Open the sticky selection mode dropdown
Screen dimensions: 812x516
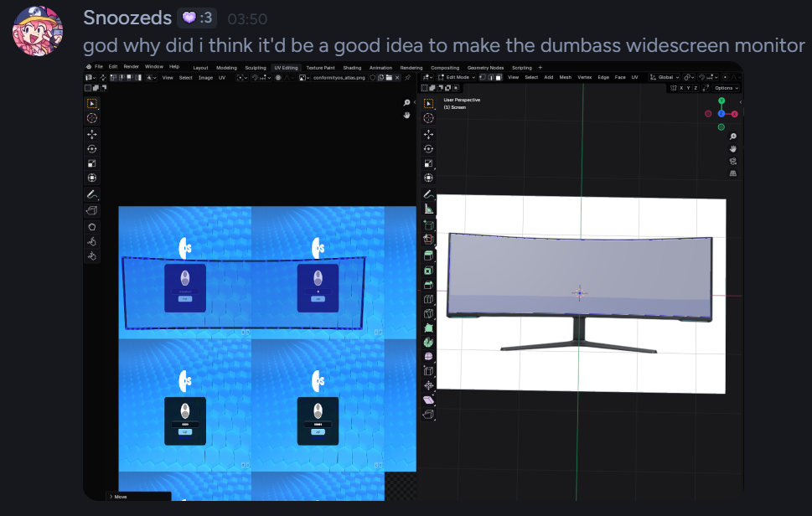click(x=151, y=78)
